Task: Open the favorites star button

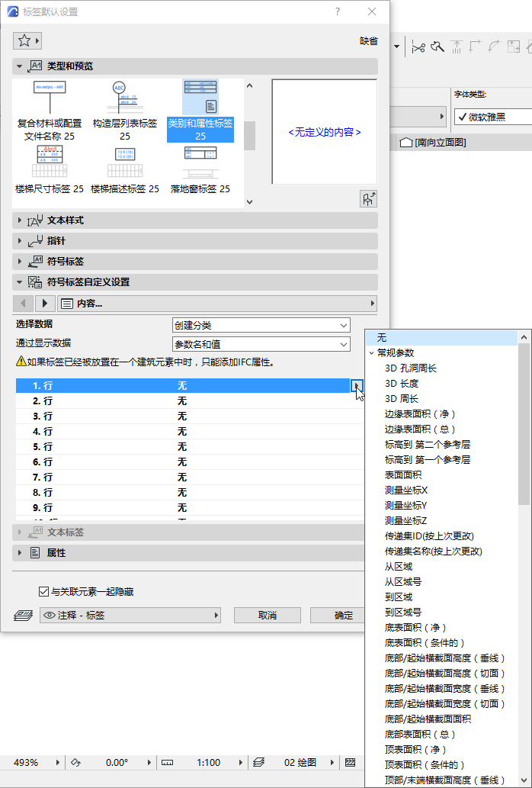Action: (x=27, y=41)
